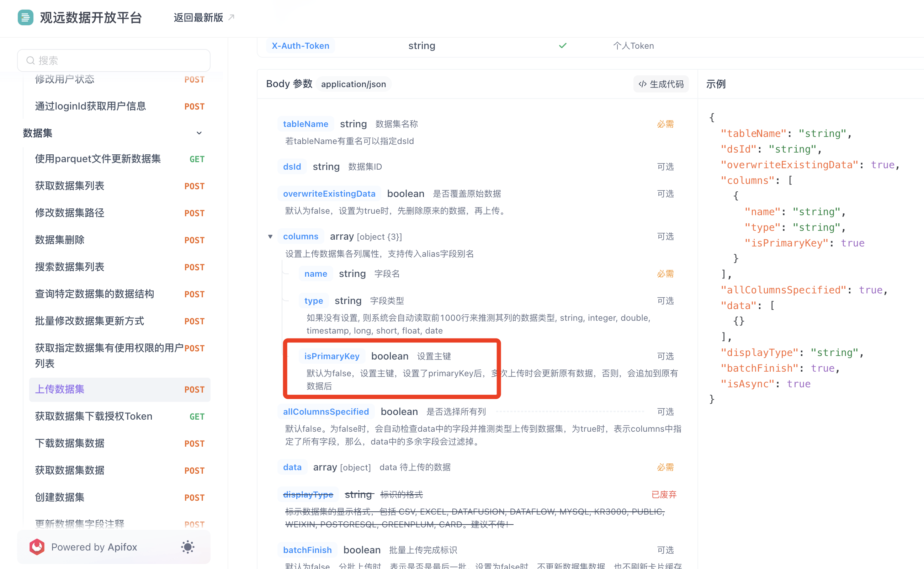Click the tableName parameter tag

pos(305,124)
